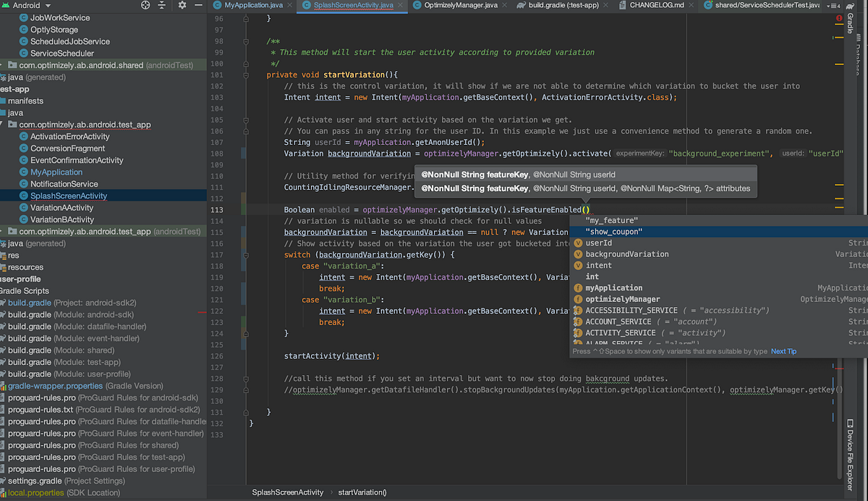The width and height of the screenshot is (868, 501).
Task: Hide Project panel using the minus icon
Action: click(198, 5)
